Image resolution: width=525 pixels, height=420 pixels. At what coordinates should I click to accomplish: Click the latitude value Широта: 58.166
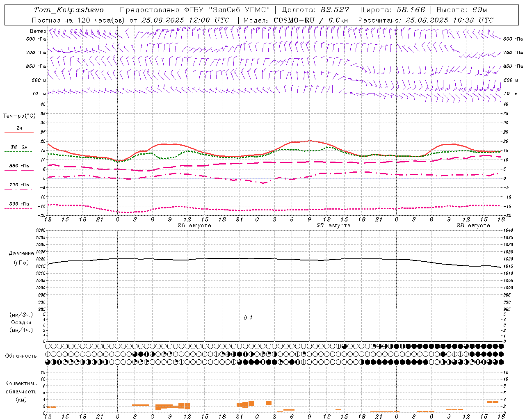(393, 10)
